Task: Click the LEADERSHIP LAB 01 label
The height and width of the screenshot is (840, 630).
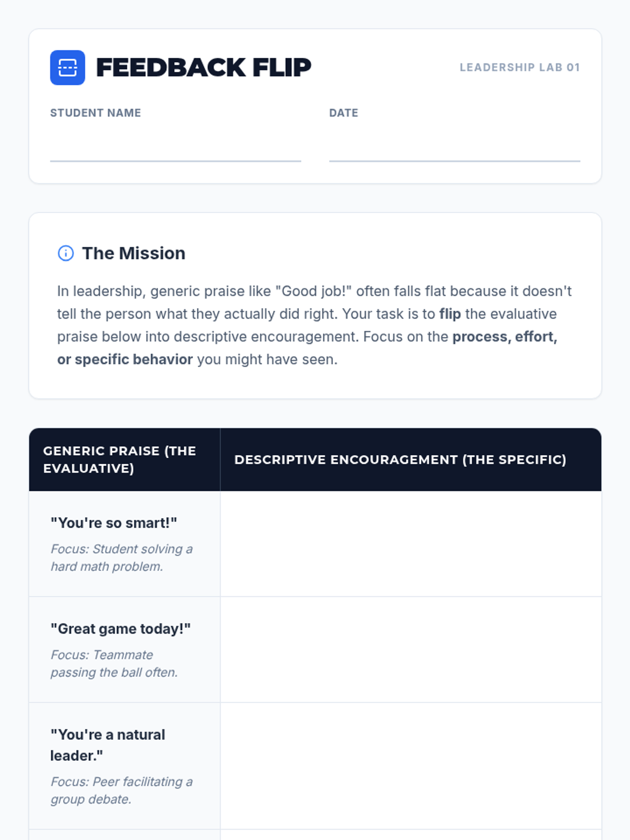Action: point(520,67)
